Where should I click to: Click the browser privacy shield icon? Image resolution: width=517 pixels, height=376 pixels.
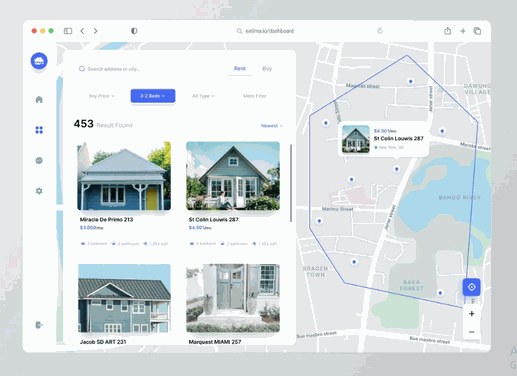134,31
